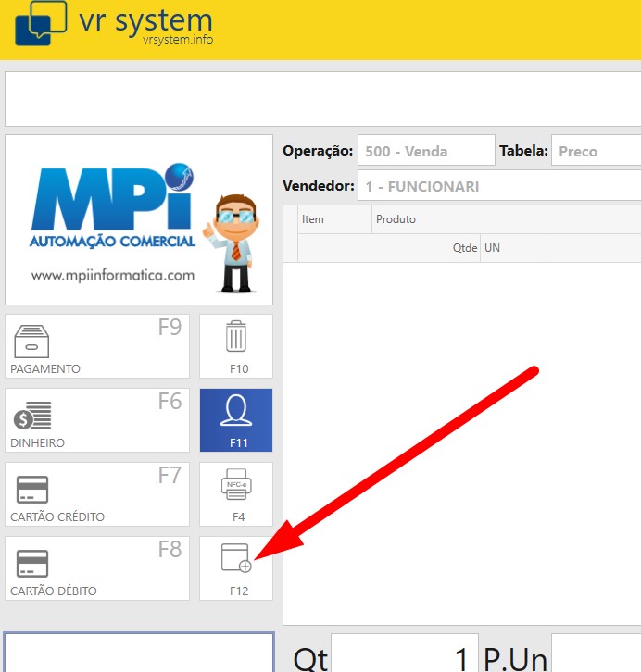Click the vr system logo in header
Screen dimensions: 641x672
[113, 24]
